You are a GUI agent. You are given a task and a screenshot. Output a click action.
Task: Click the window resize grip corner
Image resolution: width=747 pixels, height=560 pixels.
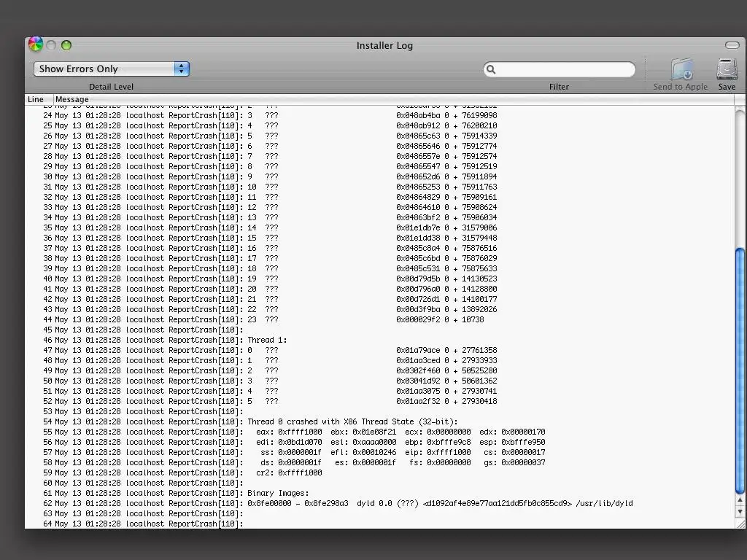click(740, 524)
